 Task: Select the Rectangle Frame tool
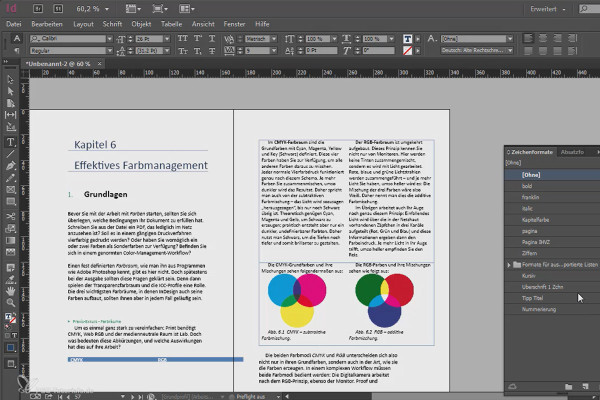point(10,189)
